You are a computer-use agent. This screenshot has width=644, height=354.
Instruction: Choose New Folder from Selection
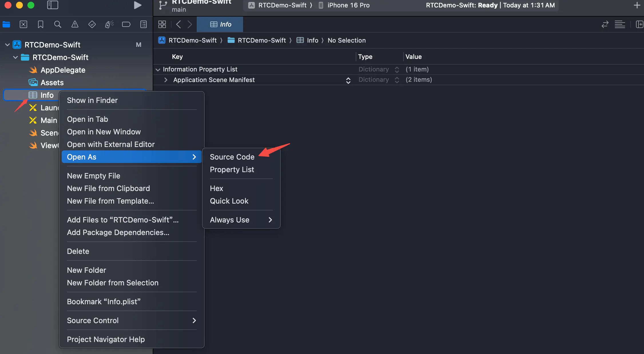[x=132, y=283]
